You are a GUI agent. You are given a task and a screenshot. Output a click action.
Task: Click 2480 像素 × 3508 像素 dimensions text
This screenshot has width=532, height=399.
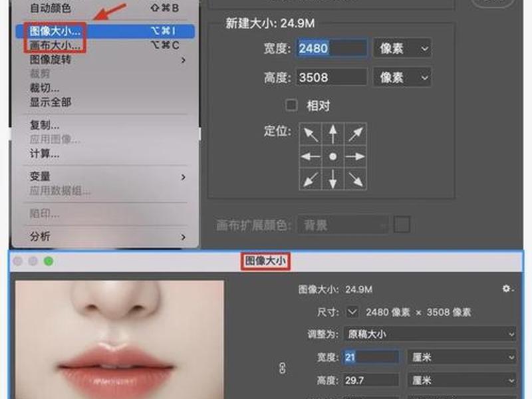(x=418, y=312)
